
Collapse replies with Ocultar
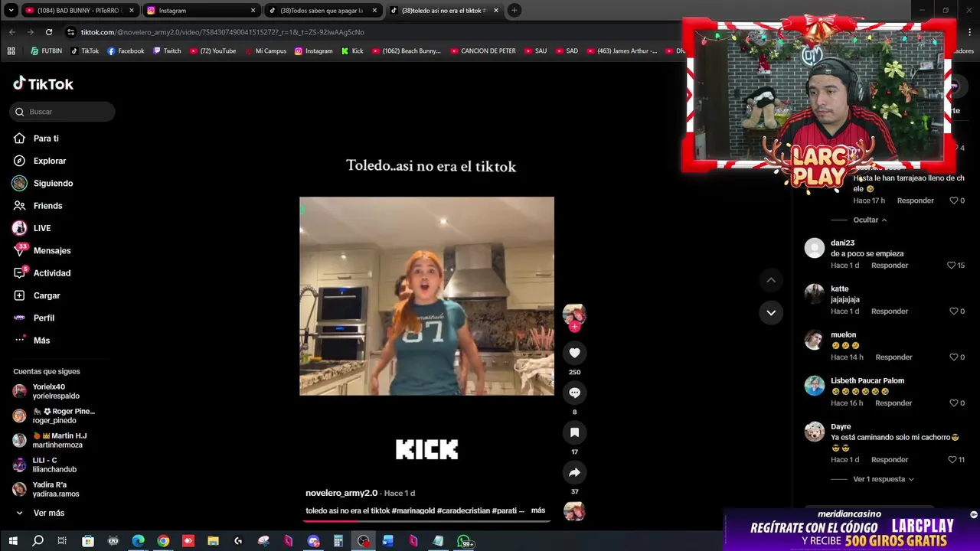click(x=870, y=220)
